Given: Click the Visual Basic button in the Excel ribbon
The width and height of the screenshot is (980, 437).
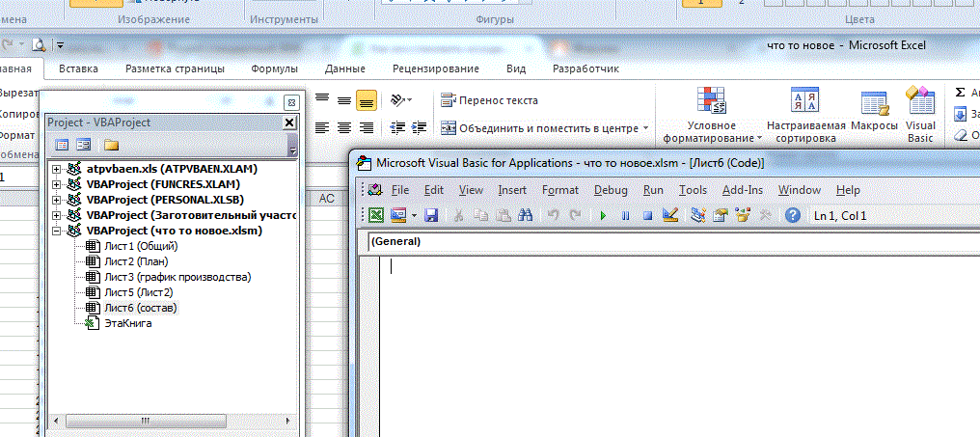Looking at the screenshot, I should click(920, 115).
